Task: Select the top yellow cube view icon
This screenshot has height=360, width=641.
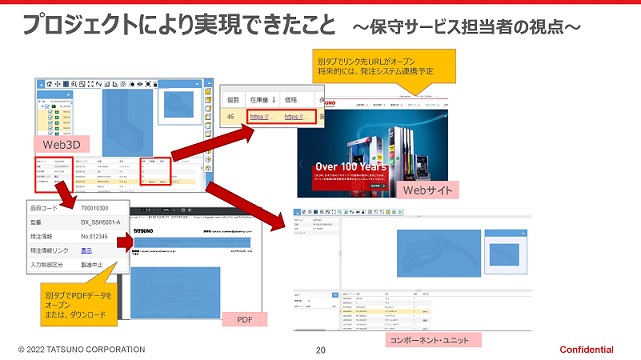Action: point(208,91)
